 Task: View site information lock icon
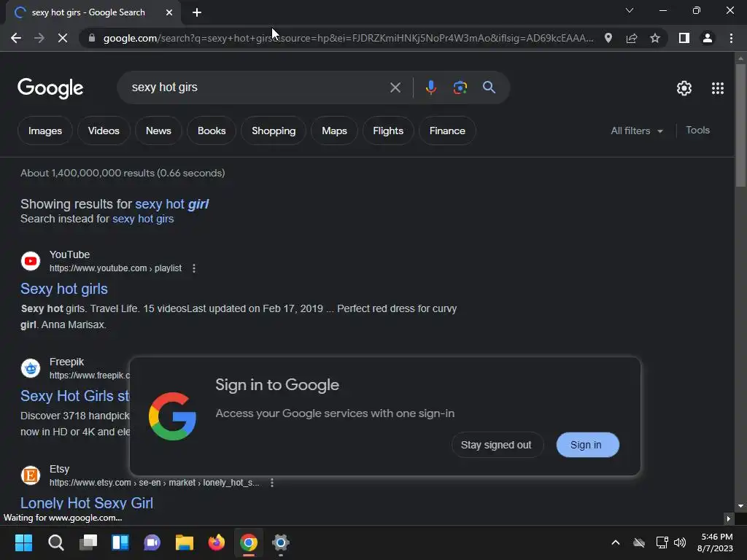click(x=92, y=38)
